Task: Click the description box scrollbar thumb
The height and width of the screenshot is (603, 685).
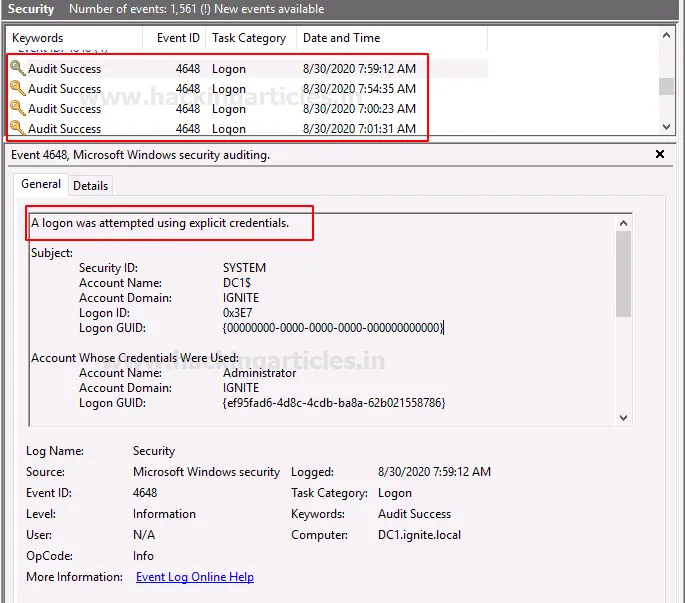Action: pos(624,274)
